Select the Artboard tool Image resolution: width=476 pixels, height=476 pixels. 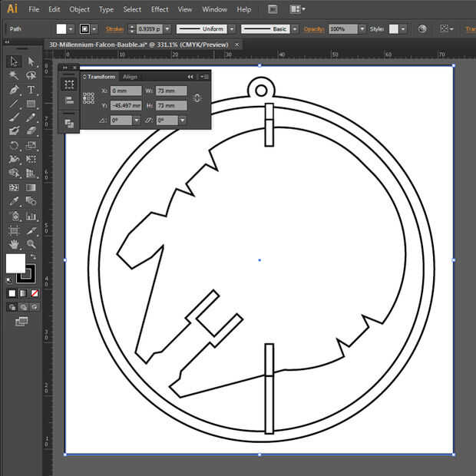(x=14, y=230)
